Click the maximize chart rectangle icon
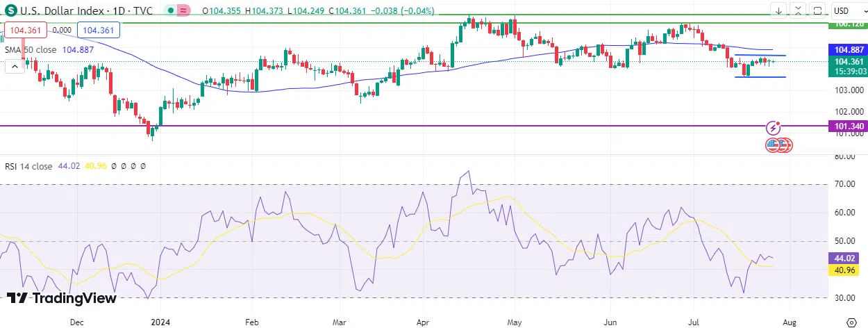The image size is (868, 328). [817, 10]
